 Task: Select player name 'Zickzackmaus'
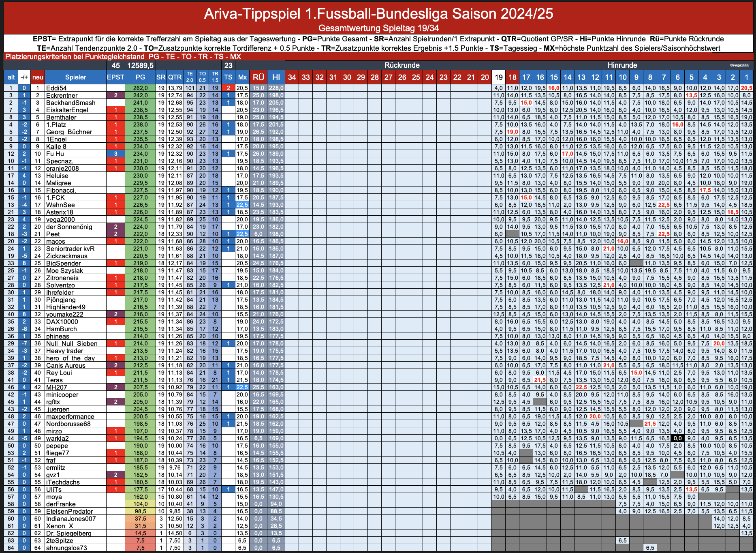pyautogui.click(x=67, y=256)
